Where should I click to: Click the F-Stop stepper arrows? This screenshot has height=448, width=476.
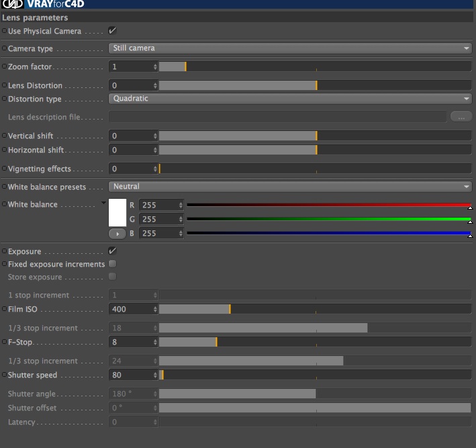point(156,342)
